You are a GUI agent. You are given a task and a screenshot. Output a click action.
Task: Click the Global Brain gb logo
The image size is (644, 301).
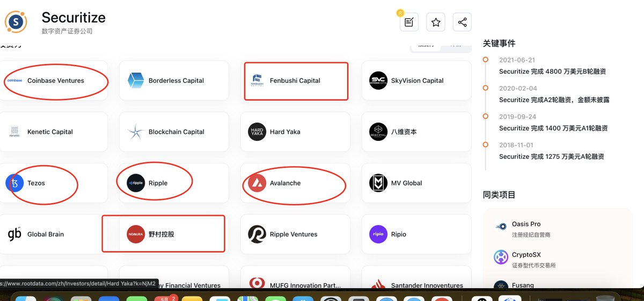[x=14, y=234]
